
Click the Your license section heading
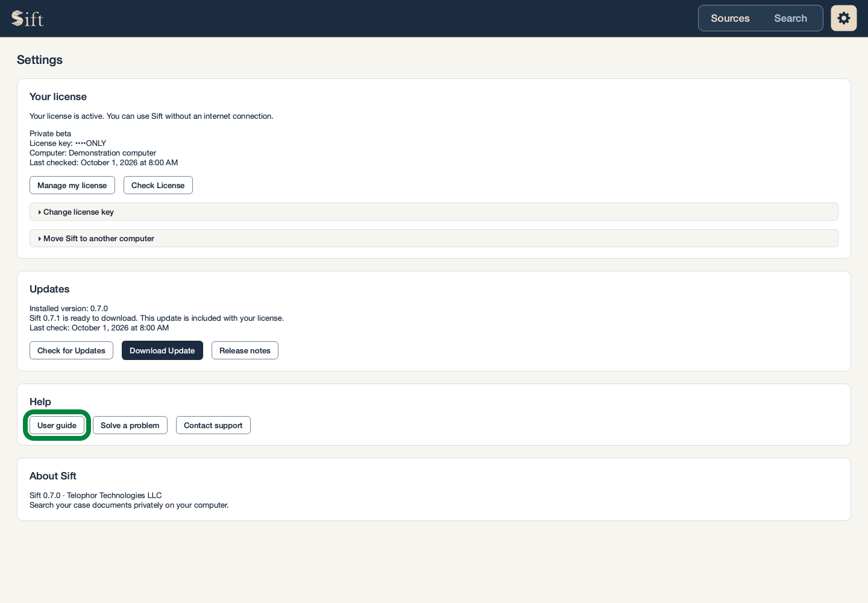[58, 96]
